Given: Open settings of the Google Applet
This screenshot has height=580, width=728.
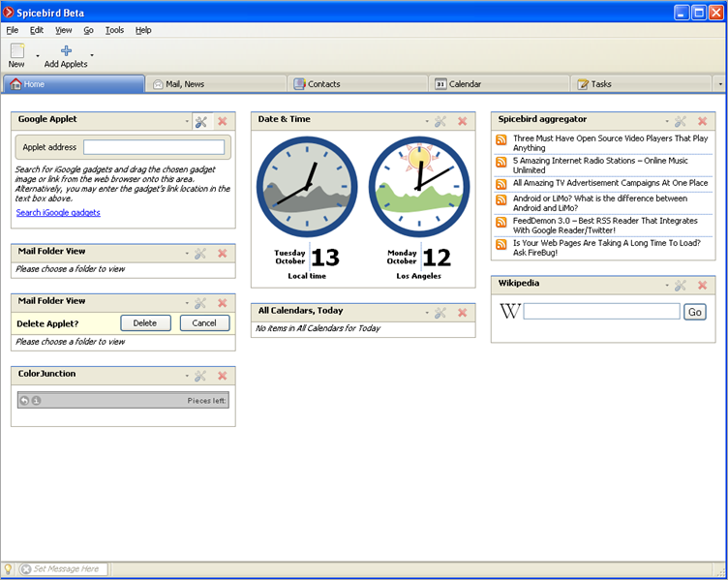Looking at the screenshot, I should click(200, 121).
